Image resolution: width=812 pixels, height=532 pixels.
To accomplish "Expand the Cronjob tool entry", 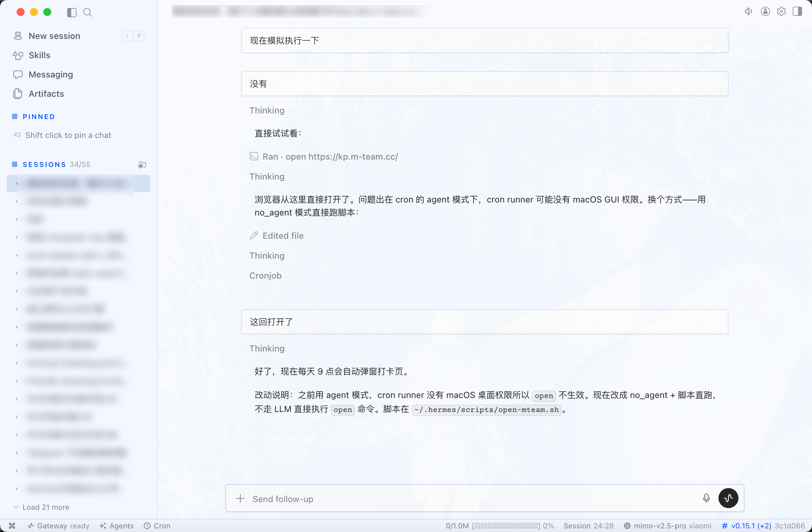I will point(266,276).
